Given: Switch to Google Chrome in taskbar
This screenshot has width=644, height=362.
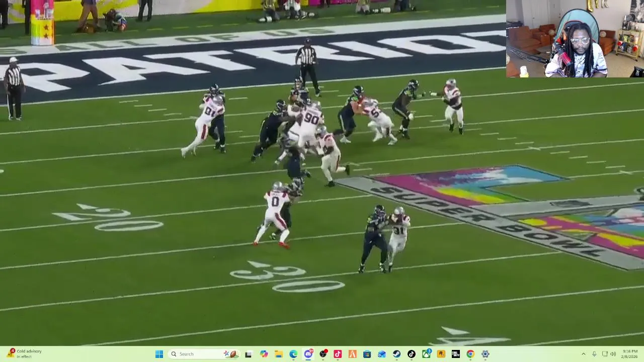Looking at the screenshot, I should pyautogui.click(x=470, y=354).
